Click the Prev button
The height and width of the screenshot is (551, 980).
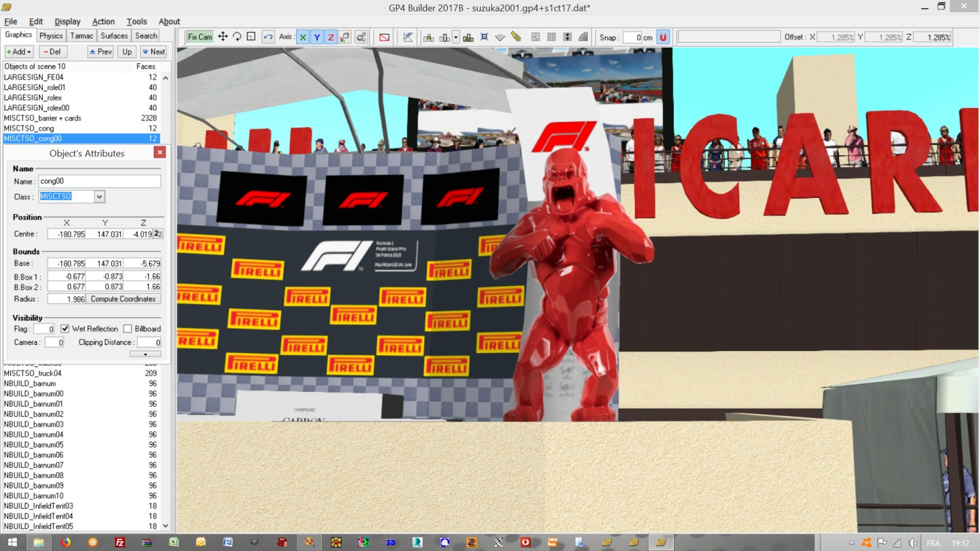click(x=101, y=52)
